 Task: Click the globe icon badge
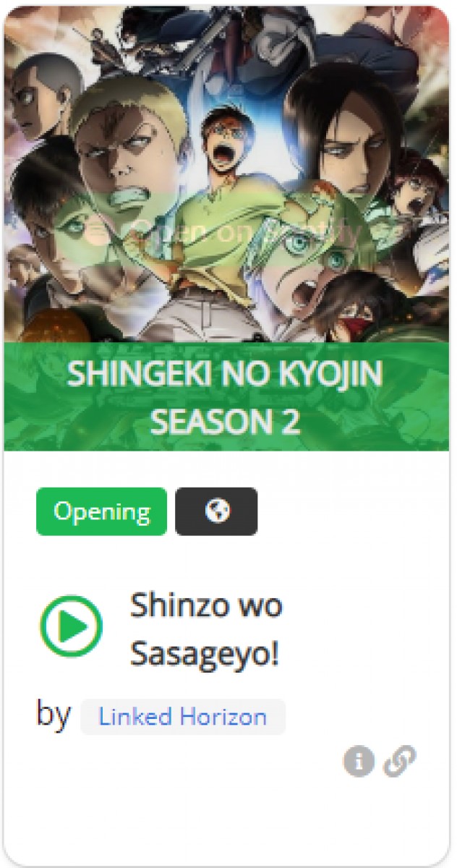point(217,511)
